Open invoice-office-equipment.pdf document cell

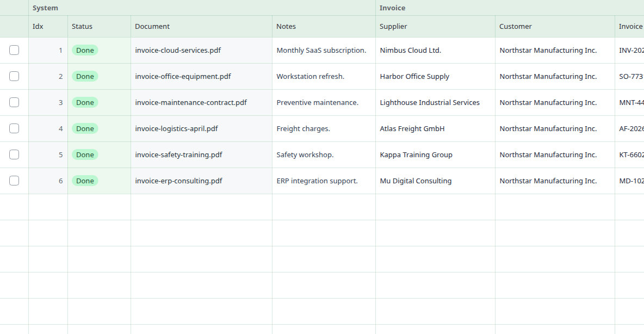[201, 76]
